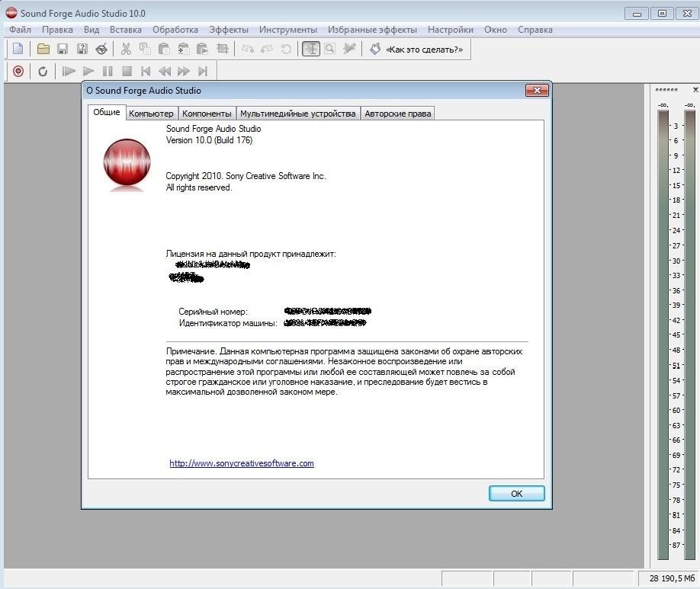Click the red Record button

click(18, 71)
